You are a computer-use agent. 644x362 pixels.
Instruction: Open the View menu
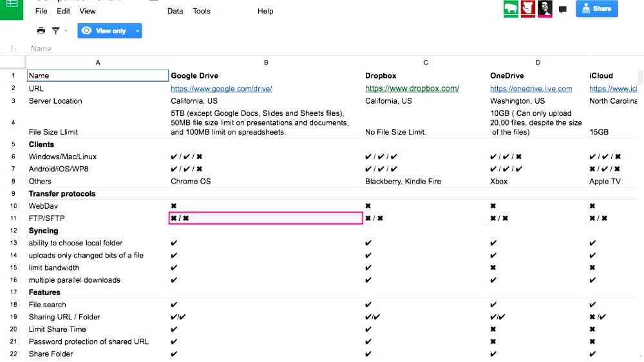(88, 11)
